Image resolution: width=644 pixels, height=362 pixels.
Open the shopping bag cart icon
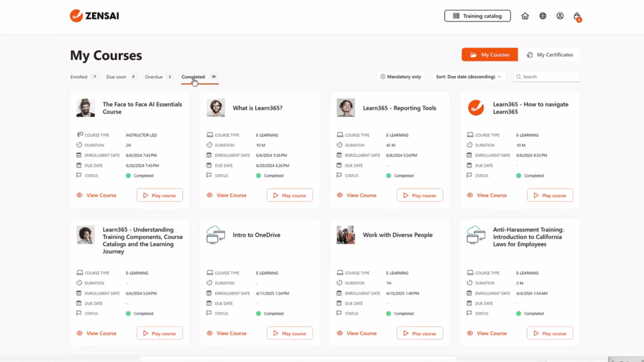coord(577,16)
